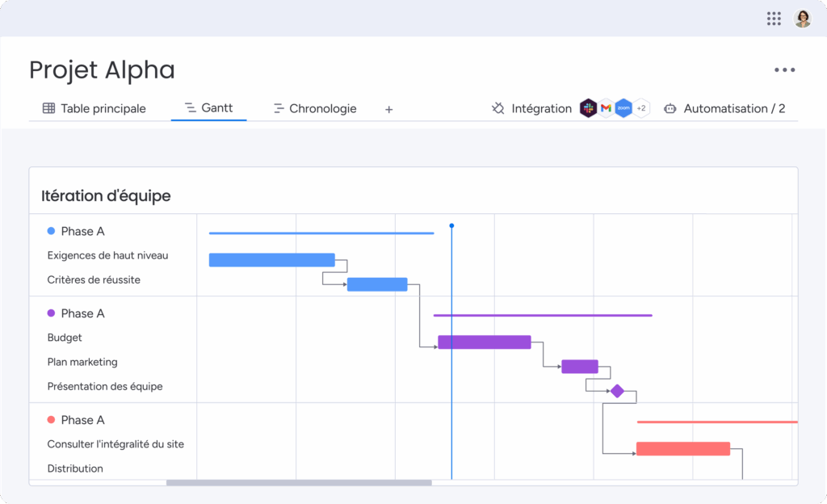Click the first blue Phase A label

pyautogui.click(x=83, y=232)
